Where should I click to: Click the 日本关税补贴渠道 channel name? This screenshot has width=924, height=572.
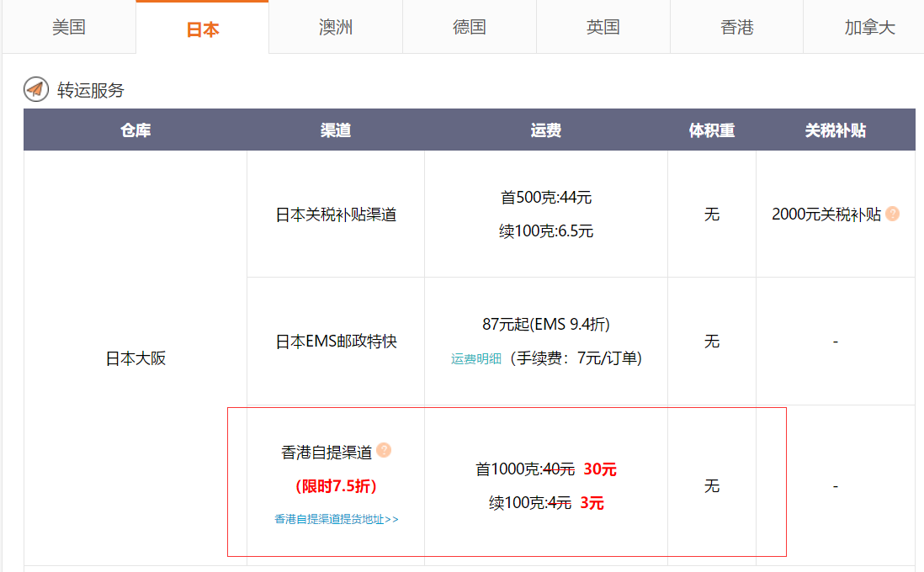336,214
